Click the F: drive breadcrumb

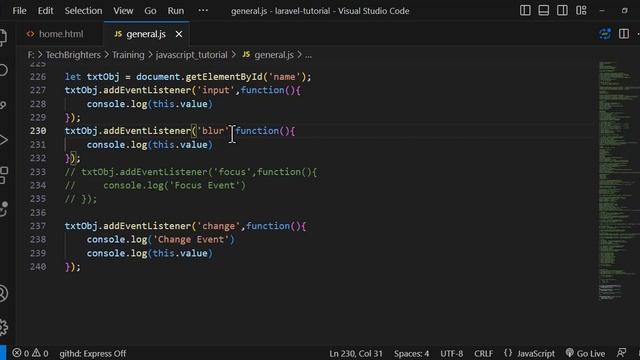coord(31,55)
